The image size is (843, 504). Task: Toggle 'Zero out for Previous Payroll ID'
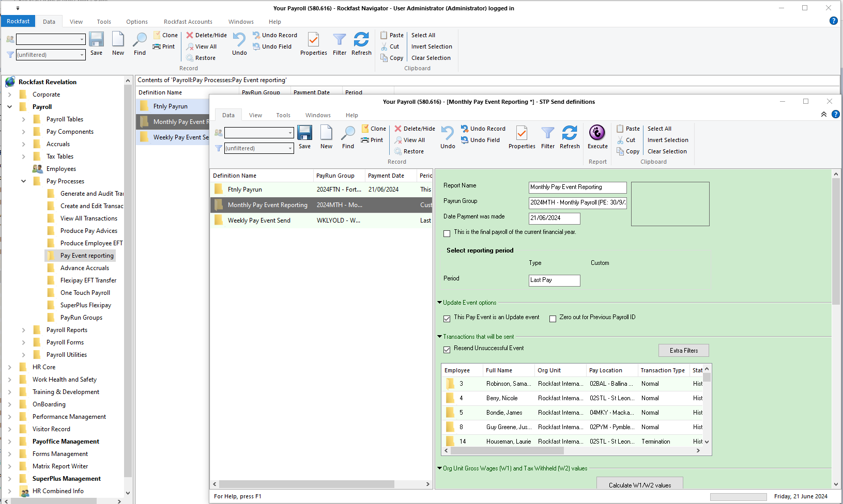[553, 319]
